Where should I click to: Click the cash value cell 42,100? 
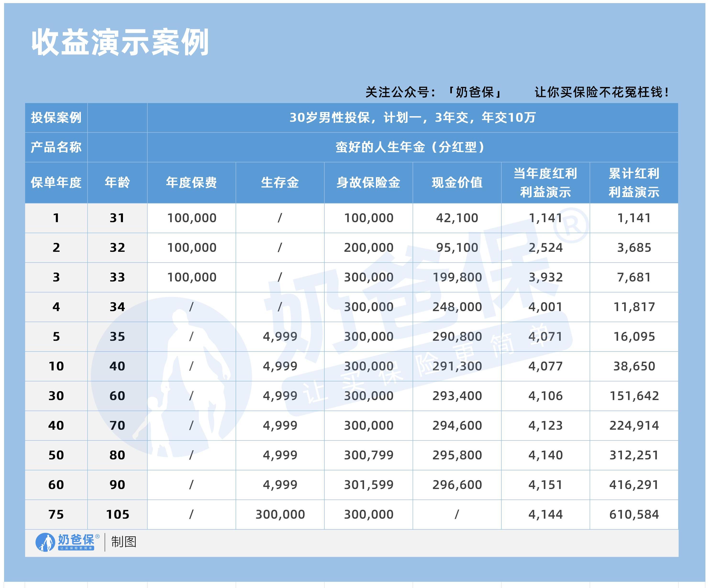coord(457,218)
